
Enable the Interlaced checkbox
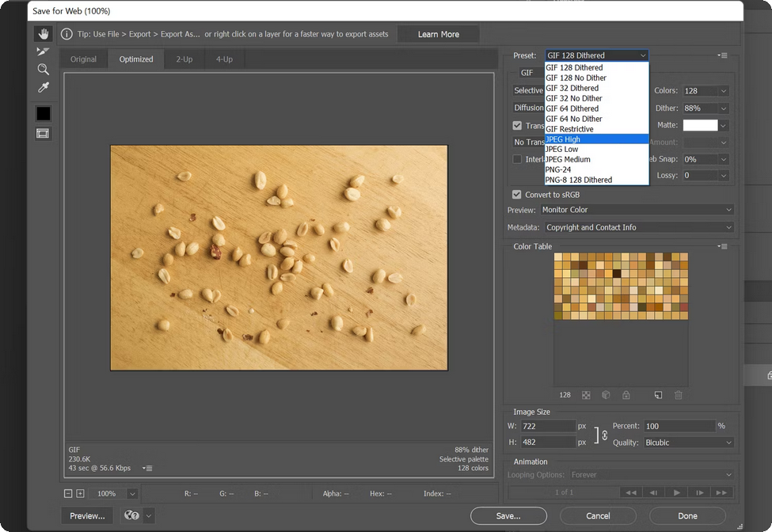(517, 159)
